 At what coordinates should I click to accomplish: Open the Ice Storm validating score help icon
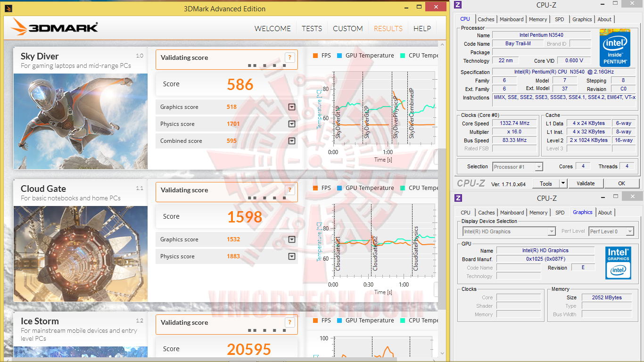click(x=290, y=322)
